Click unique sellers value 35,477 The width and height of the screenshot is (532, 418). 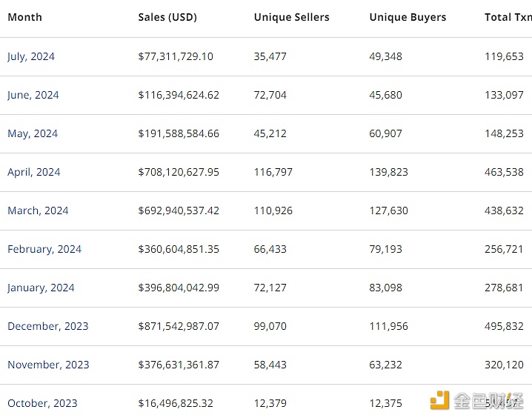tap(270, 56)
